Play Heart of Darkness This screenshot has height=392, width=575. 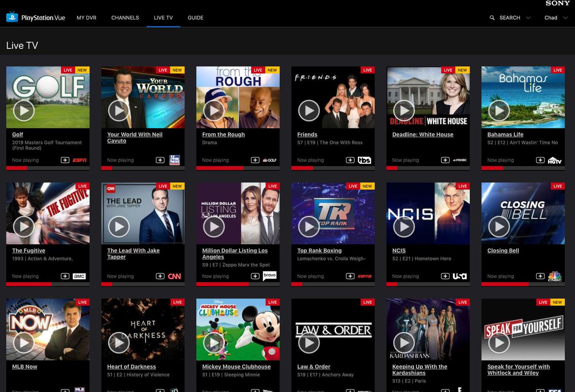pos(118,342)
